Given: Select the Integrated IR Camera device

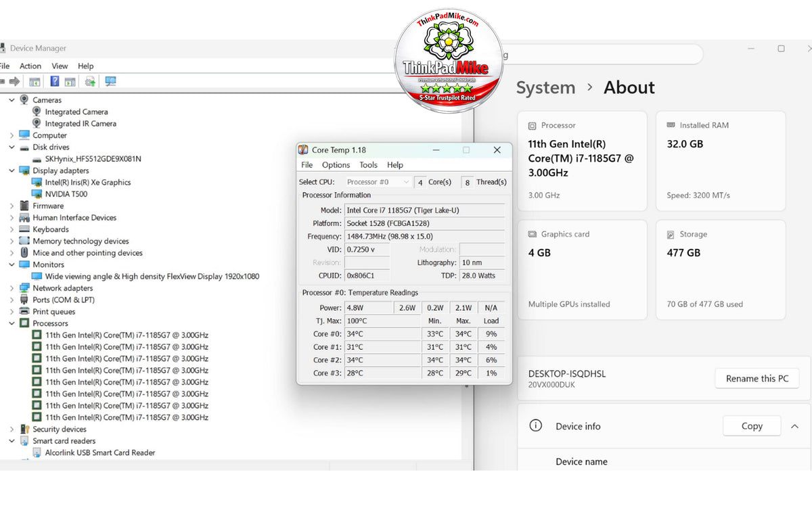Looking at the screenshot, I should [x=81, y=124].
